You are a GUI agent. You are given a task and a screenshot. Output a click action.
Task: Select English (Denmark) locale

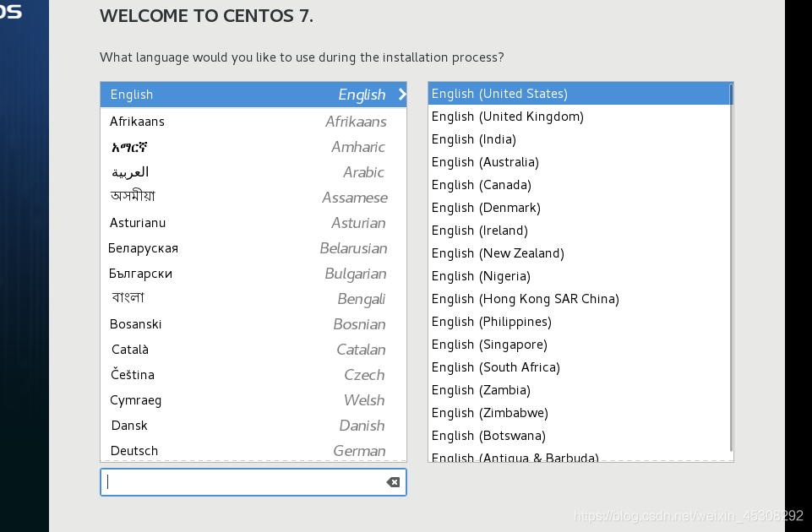pos(579,208)
